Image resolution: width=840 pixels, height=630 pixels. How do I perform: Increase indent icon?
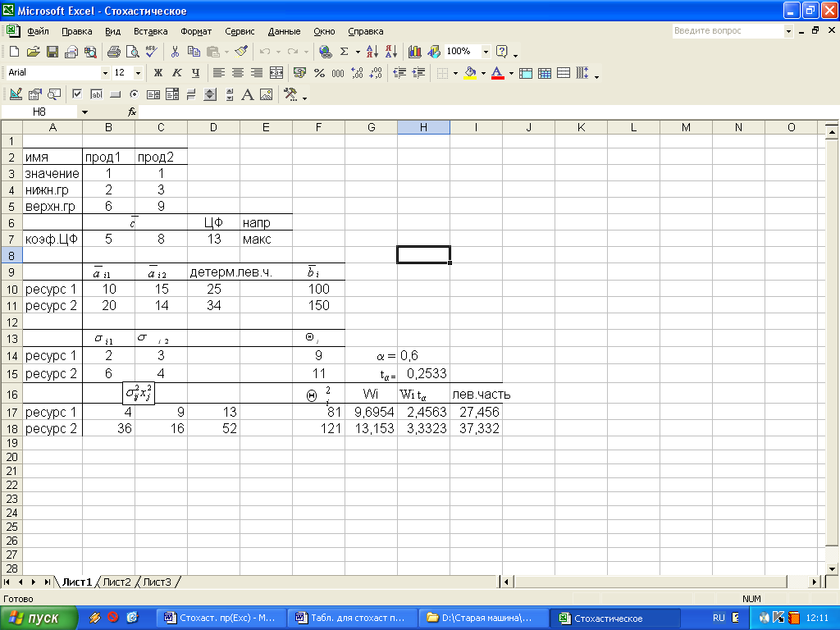pyautogui.click(x=418, y=73)
